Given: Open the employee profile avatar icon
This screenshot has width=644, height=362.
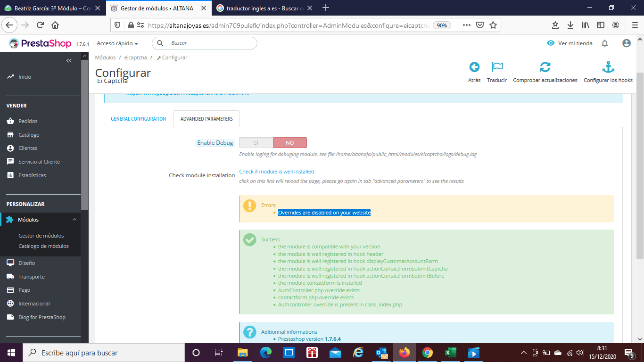Looking at the screenshot, I should point(627,43).
